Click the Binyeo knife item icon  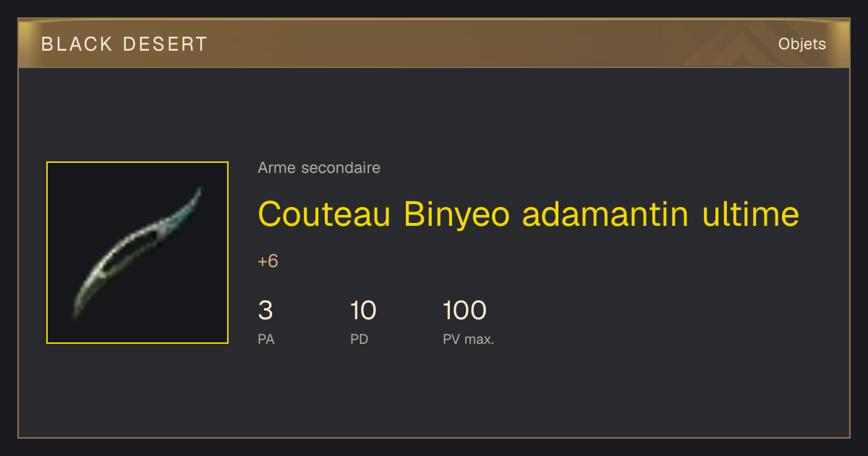137,253
